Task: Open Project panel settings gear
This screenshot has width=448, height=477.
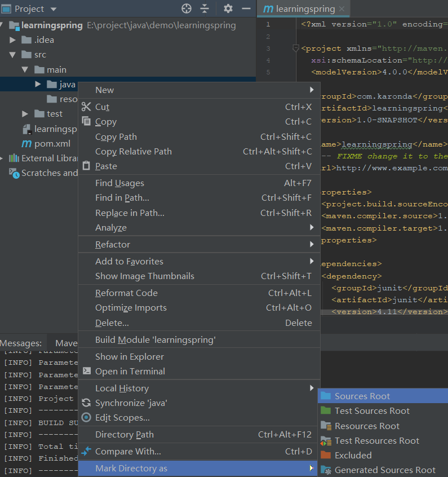Action: [x=228, y=8]
